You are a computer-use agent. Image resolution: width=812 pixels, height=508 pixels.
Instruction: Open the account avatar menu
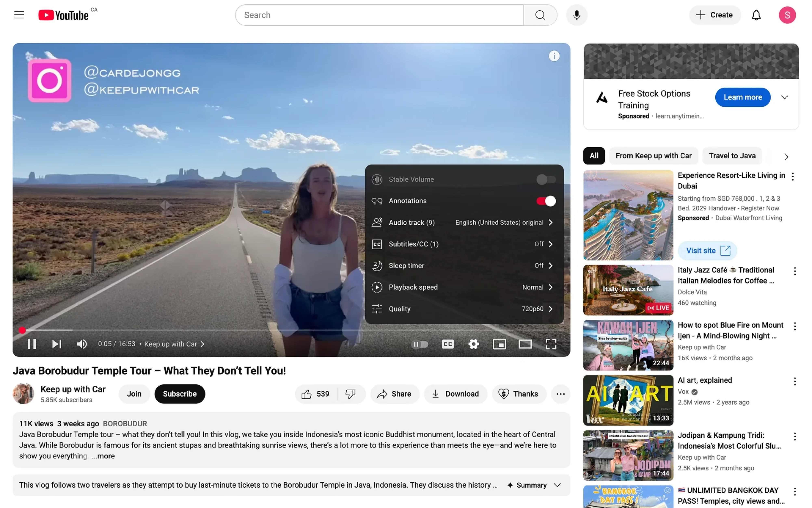[787, 15]
